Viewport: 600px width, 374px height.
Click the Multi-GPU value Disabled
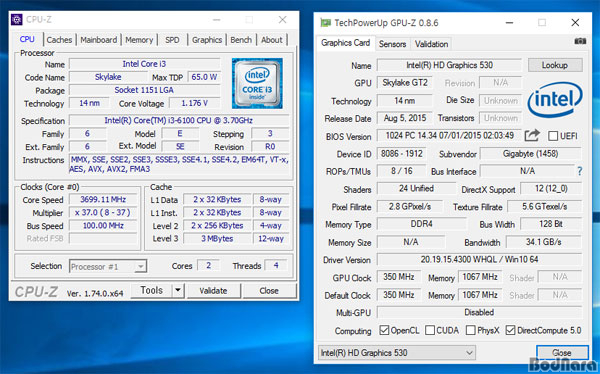(479, 312)
